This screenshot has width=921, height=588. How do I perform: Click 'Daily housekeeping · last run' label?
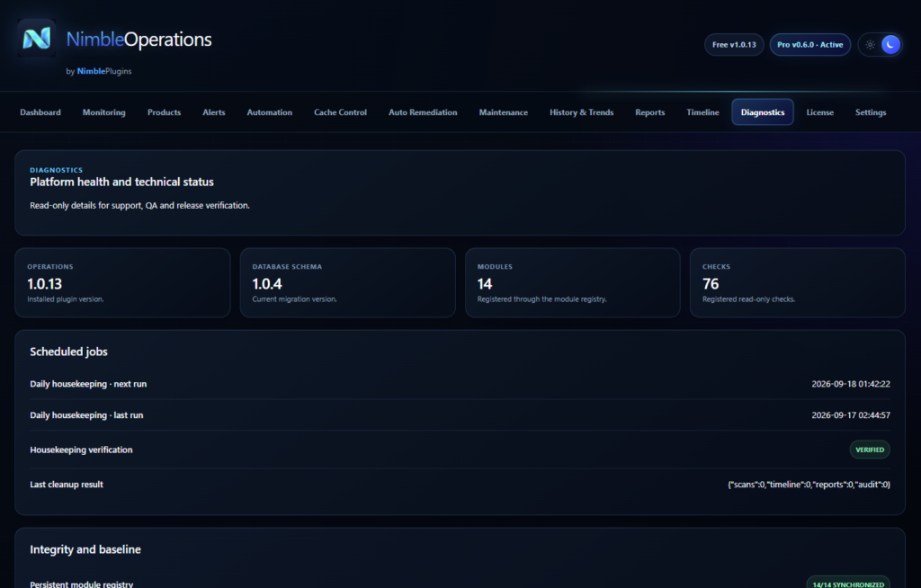coord(86,415)
